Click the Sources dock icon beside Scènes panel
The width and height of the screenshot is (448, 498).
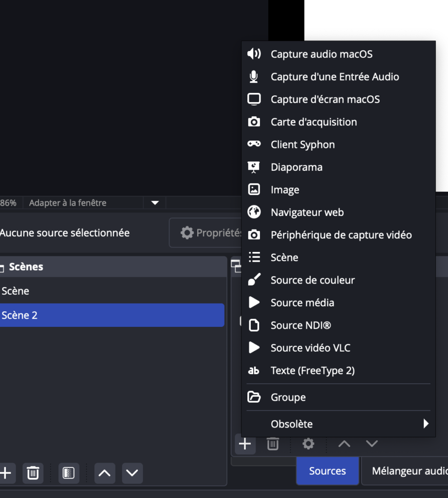click(236, 266)
